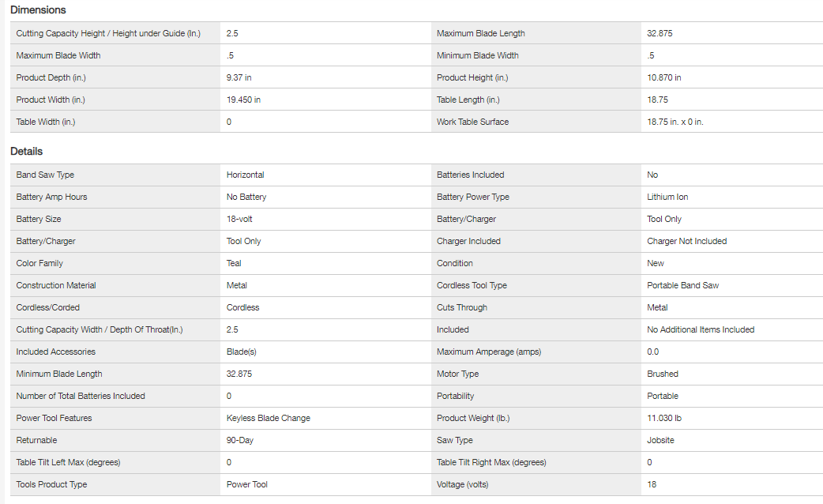
Task: Click the Keyless Blade Change value
Action: (x=268, y=418)
